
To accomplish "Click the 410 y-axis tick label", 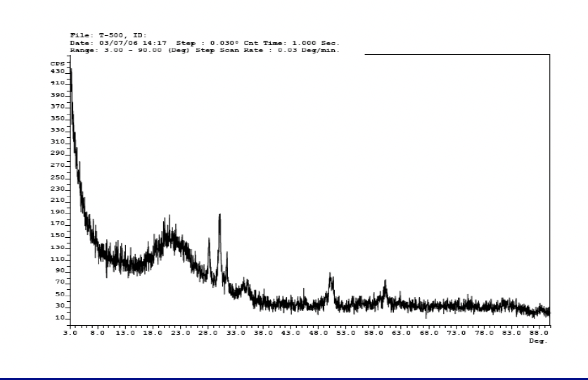I will tap(58, 83).
